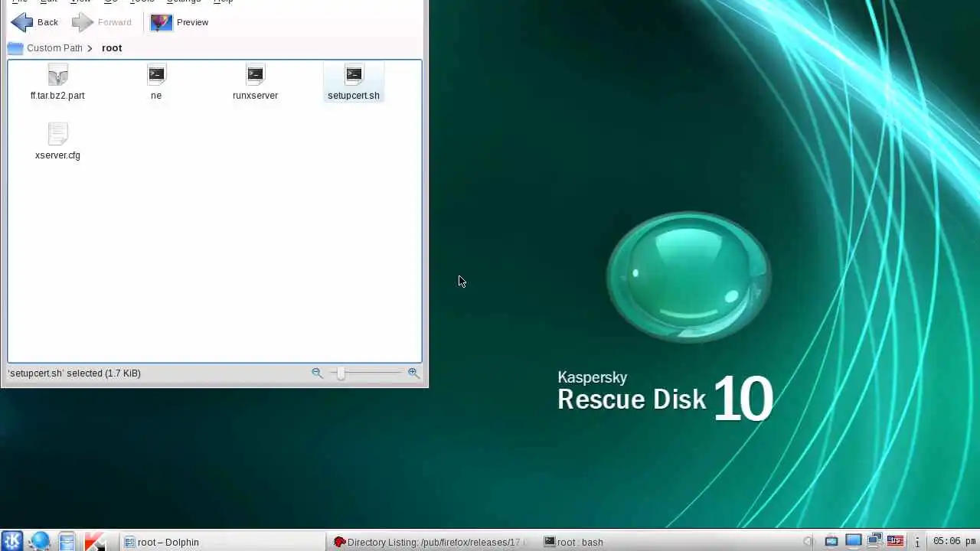Launch the Kaspersky Rescue Disk icon
Screen dimensions: 980x551
[95, 541]
